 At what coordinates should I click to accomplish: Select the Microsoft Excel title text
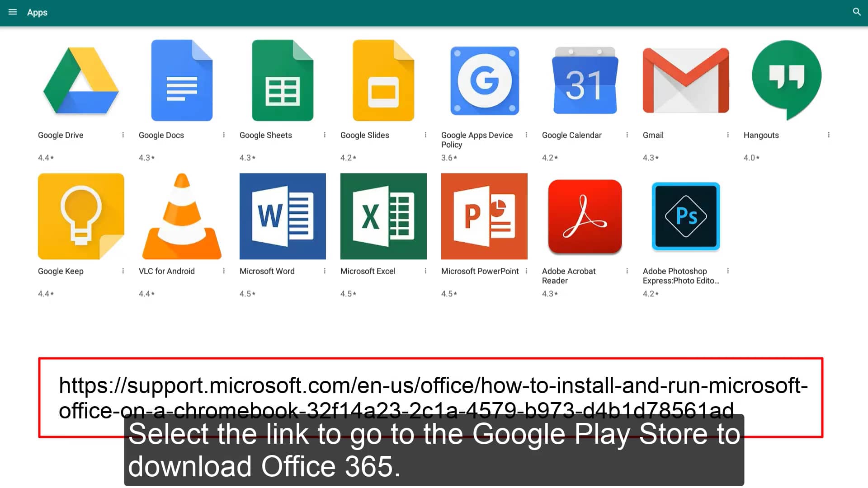pos(368,271)
